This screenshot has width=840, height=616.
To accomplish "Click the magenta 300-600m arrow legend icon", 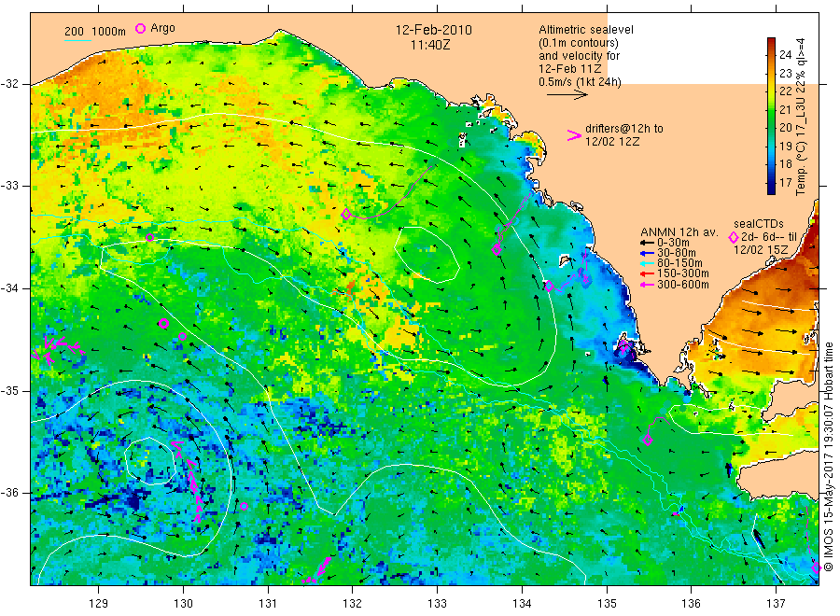I will point(647,285).
